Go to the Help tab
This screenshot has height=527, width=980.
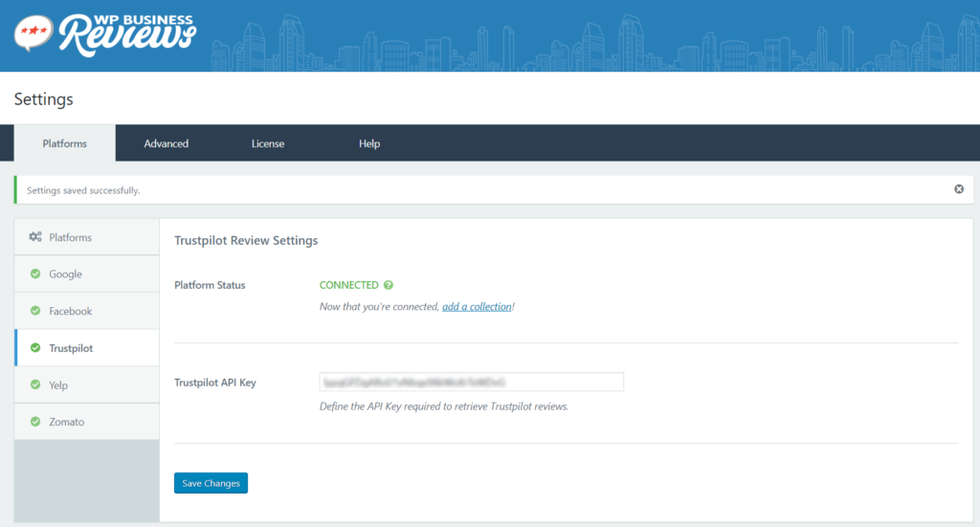pos(369,143)
